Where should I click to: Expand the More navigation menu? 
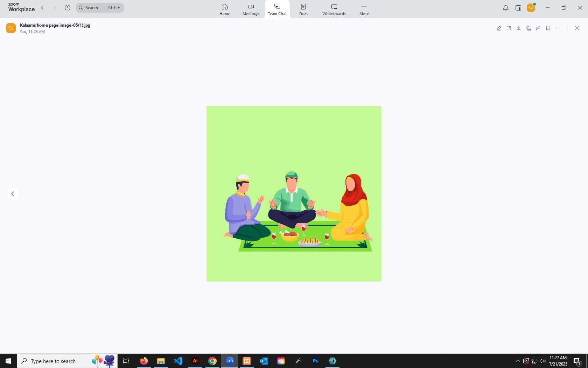point(364,9)
